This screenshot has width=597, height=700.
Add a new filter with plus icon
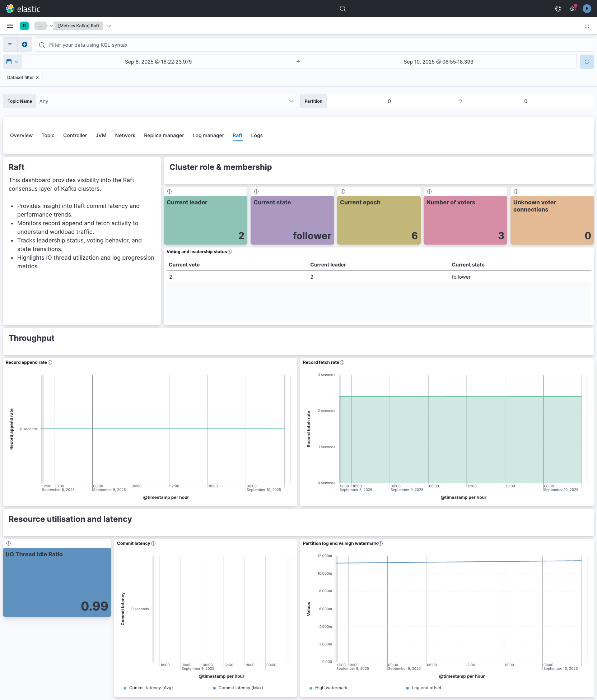point(24,45)
